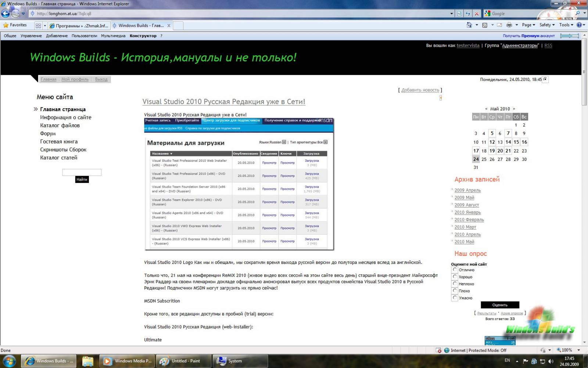
Task: Open the Quick Tabs grid icon
Action: (x=38, y=26)
